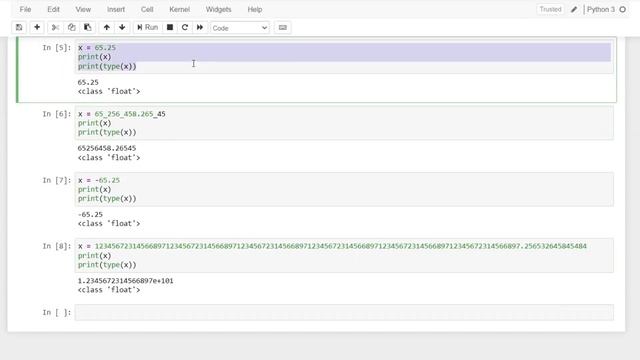Viewport: 640px width, 360px height.
Task: Open the Help menu
Action: [255, 9]
